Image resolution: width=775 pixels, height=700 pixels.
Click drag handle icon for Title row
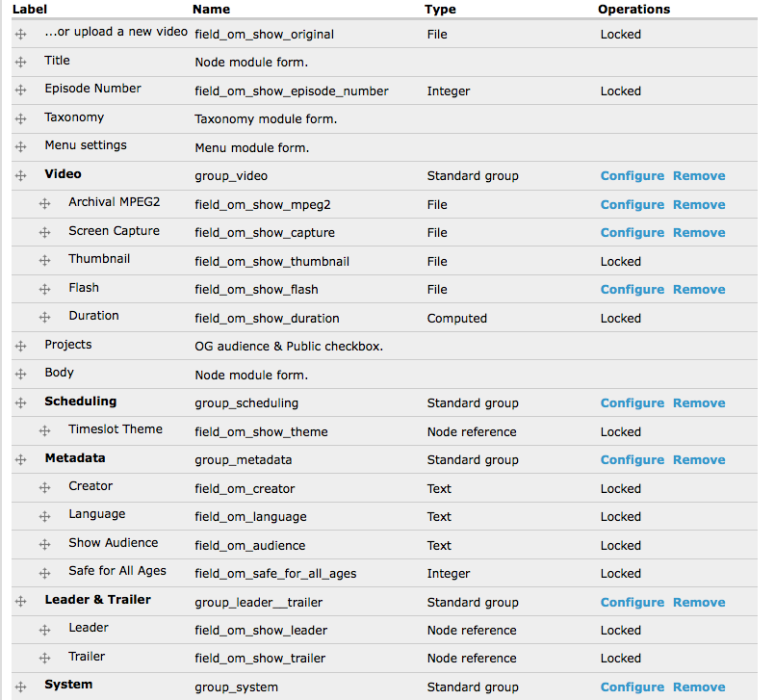pos(20,62)
